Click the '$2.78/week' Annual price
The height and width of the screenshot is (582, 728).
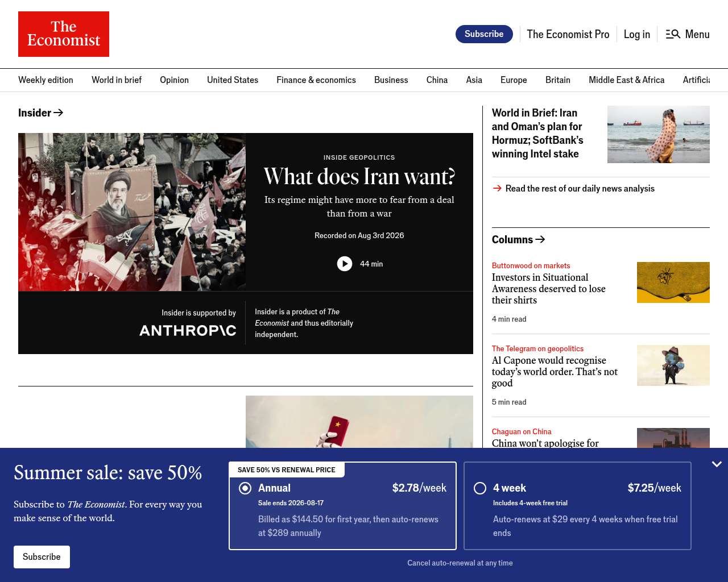[x=419, y=488]
